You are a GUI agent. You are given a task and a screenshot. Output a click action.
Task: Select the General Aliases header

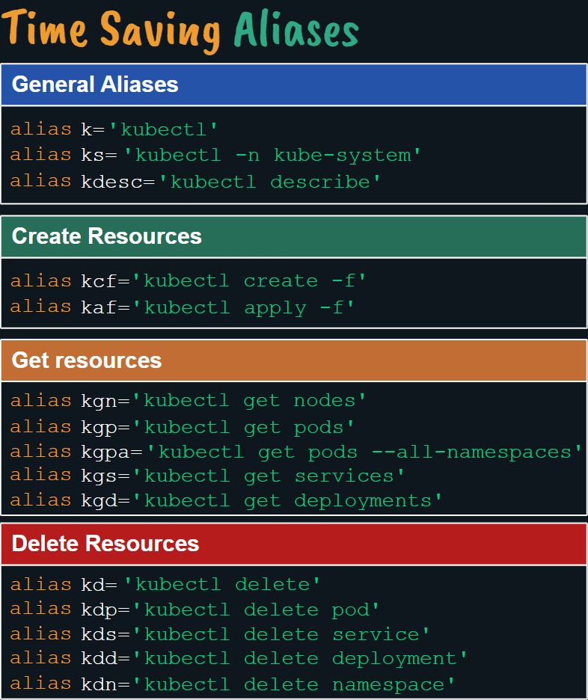pos(293,85)
